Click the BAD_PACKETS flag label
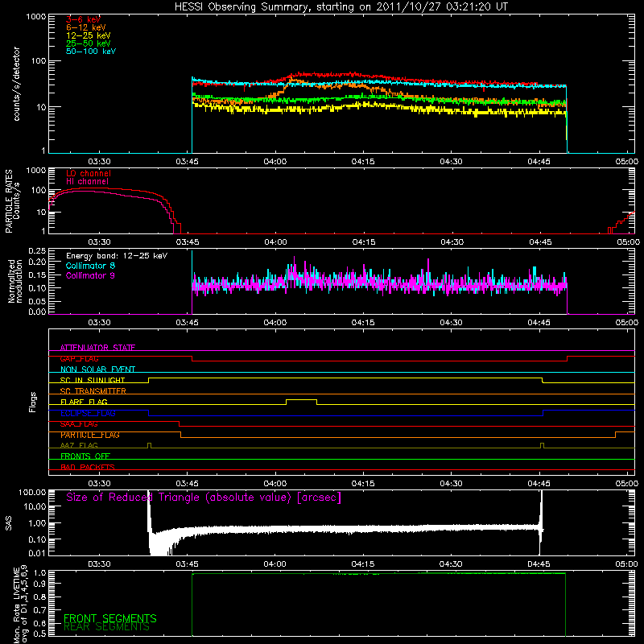 tap(88, 468)
